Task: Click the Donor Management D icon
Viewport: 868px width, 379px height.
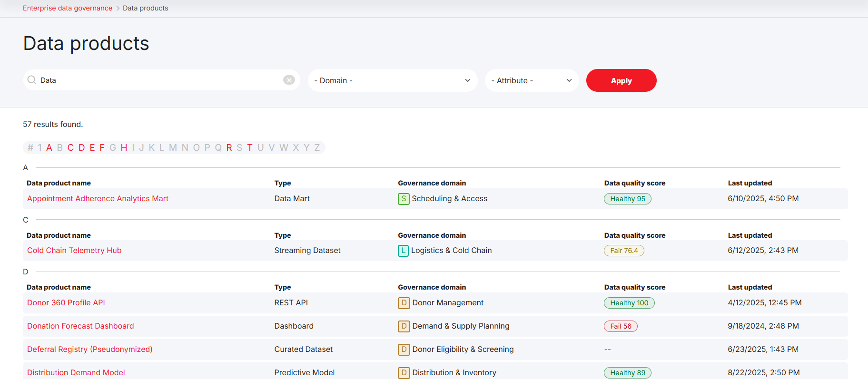Action: coord(404,303)
